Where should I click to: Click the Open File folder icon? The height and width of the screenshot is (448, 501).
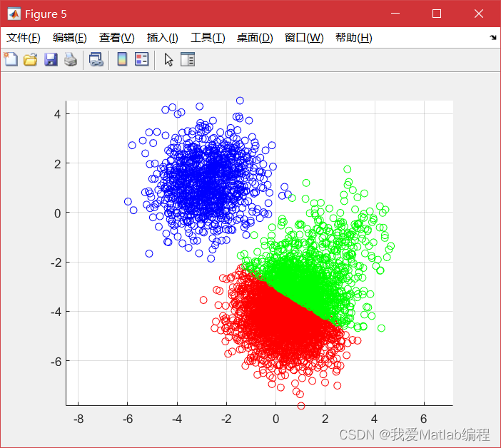[31, 60]
